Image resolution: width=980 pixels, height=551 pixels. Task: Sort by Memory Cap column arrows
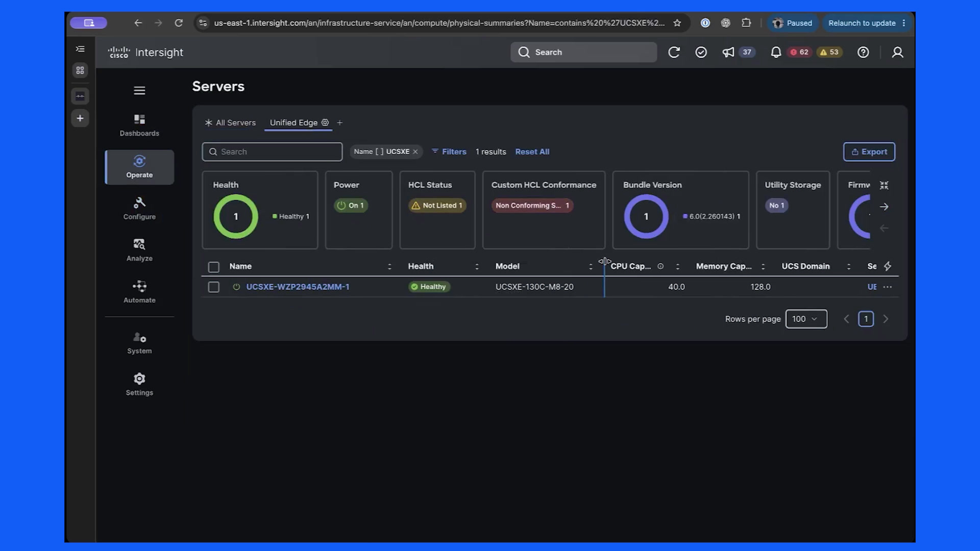point(763,266)
